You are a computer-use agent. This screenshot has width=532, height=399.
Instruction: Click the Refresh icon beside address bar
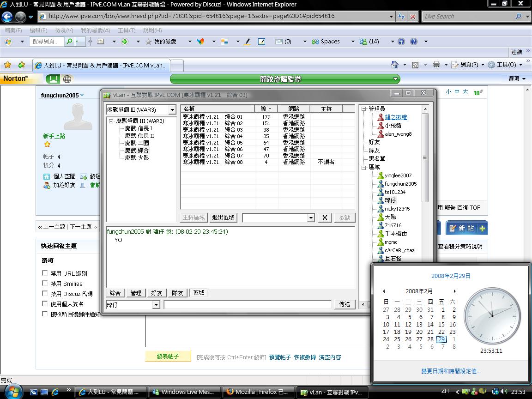tap(401, 16)
